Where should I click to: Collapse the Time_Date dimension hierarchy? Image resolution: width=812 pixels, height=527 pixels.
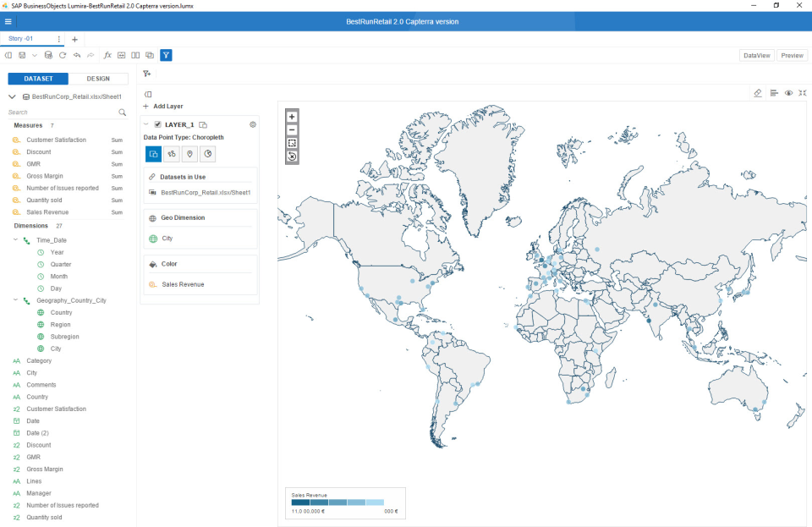pyautogui.click(x=14, y=239)
